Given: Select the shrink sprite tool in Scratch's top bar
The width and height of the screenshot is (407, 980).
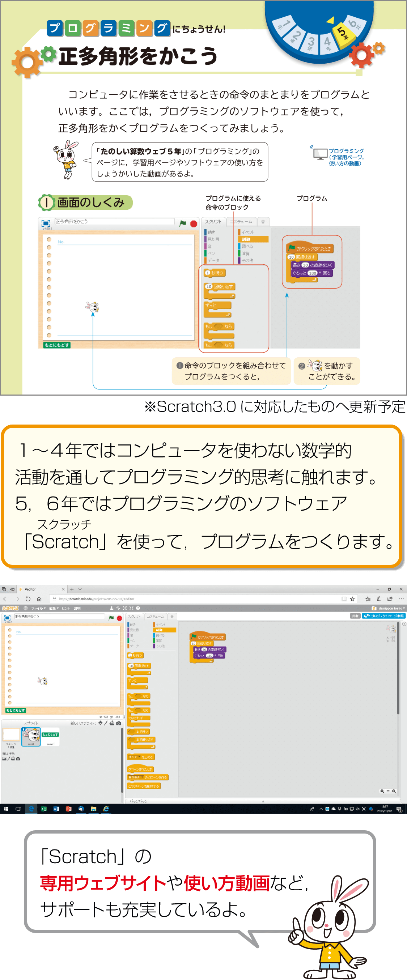Looking at the screenshot, I should click(x=131, y=608).
